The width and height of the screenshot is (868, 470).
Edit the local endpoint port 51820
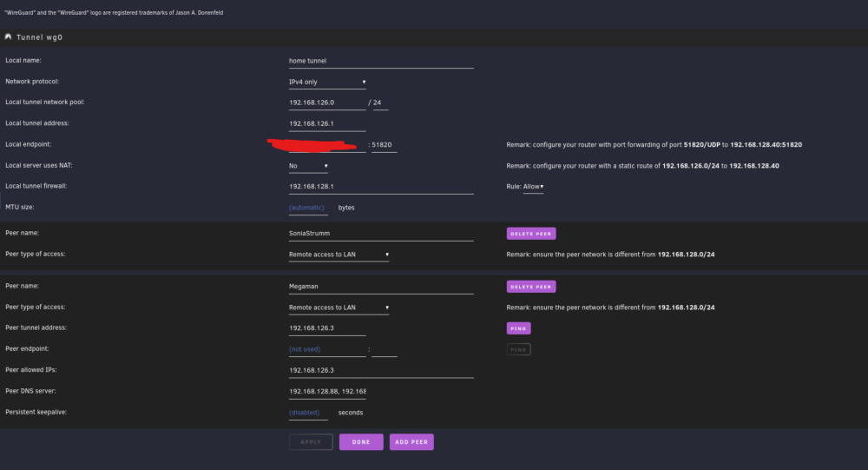[x=385, y=145]
